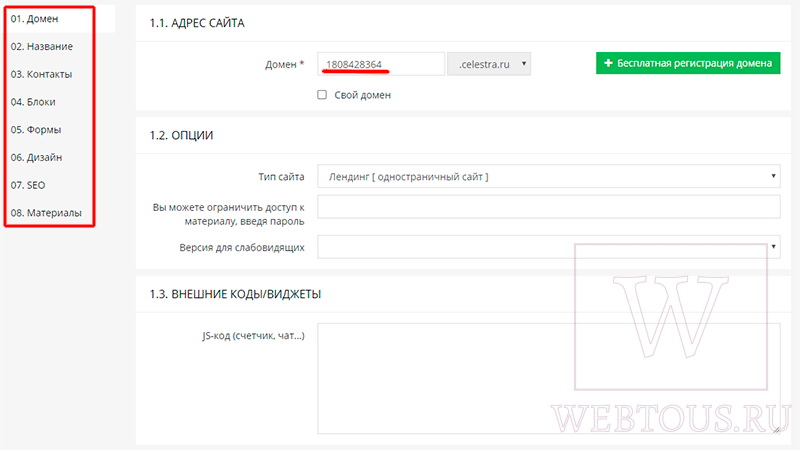The height and width of the screenshot is (450, 800).
Task: Go to 02. Название section
Action: [42, 46]
